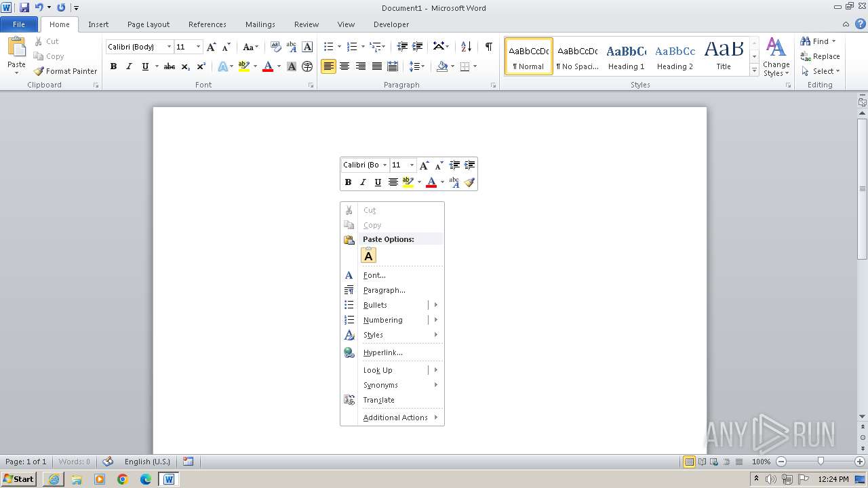The width and height of the screenshot is (868, 488).
Task: Click the ribbon Shrink Font icon
Action: pyautogui.click(x=226, y=47)
